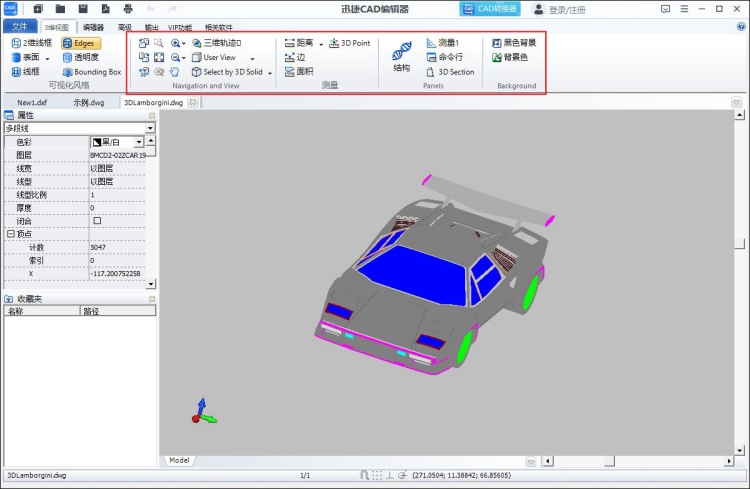
Task: Close the 3DLamborgini.dwg tab
Action: pos(193,102)
